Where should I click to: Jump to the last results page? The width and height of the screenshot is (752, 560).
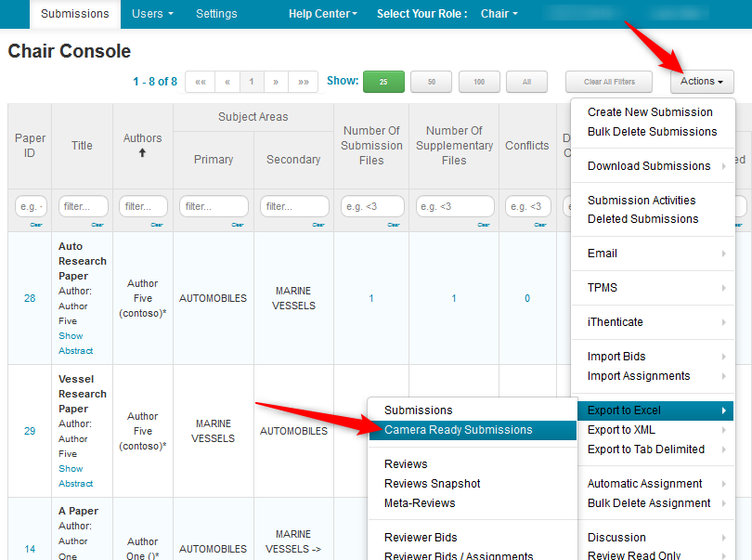[x=304, y=82]
